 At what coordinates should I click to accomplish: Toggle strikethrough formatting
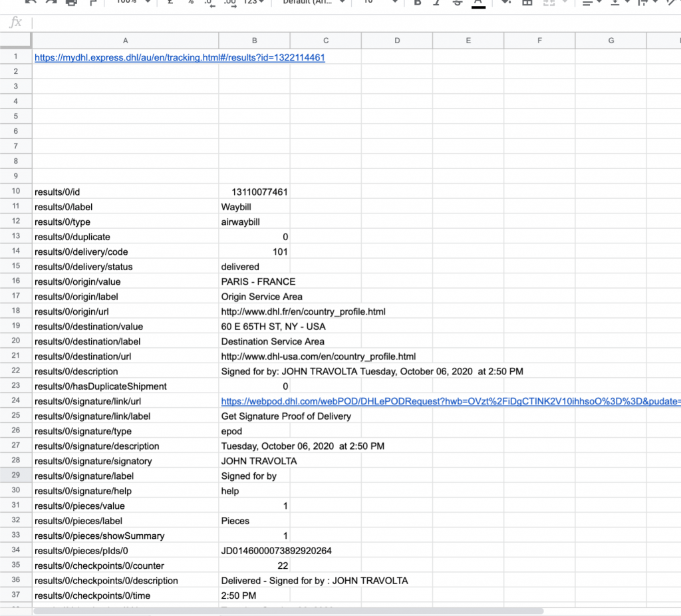[457, 3]
